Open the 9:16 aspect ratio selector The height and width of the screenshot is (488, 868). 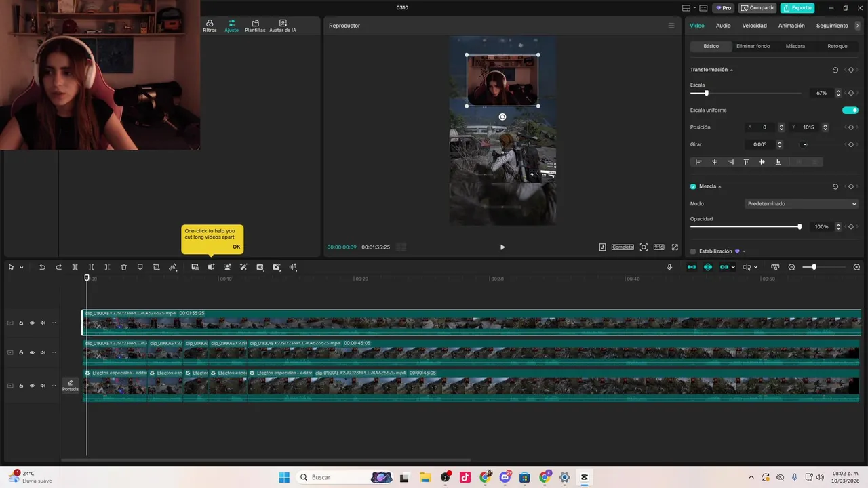(x=658, y=247)
